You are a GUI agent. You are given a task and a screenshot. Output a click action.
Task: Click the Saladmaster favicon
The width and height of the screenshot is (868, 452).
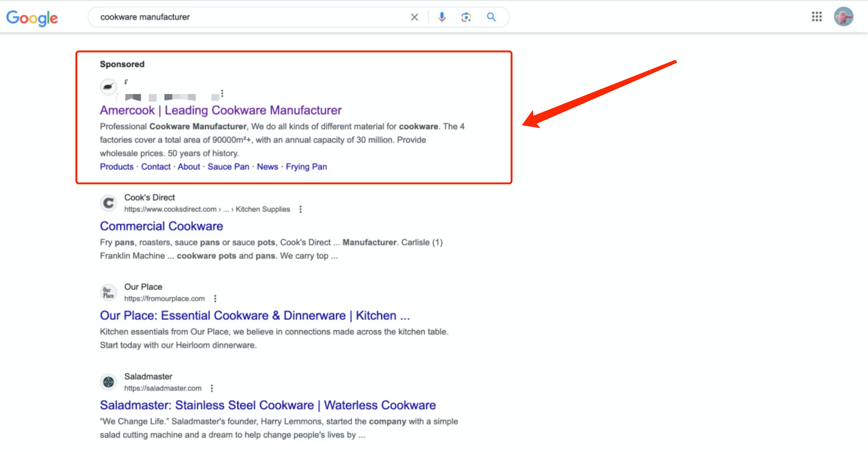coord(108,382)
